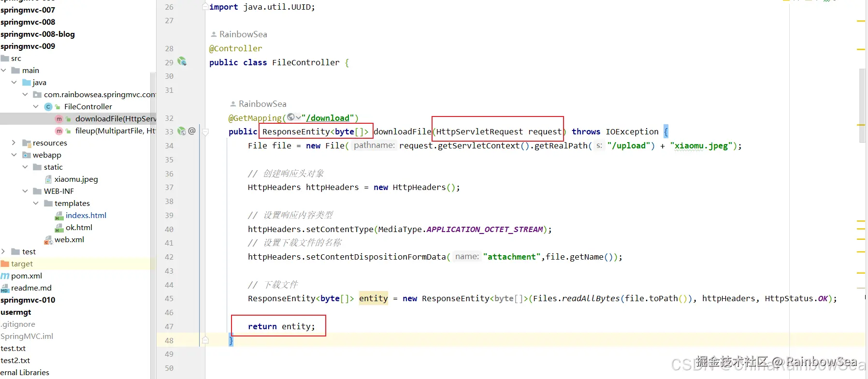Click the APPLICATION_OCTET_STREAM constant

click(x=485, y=229)
